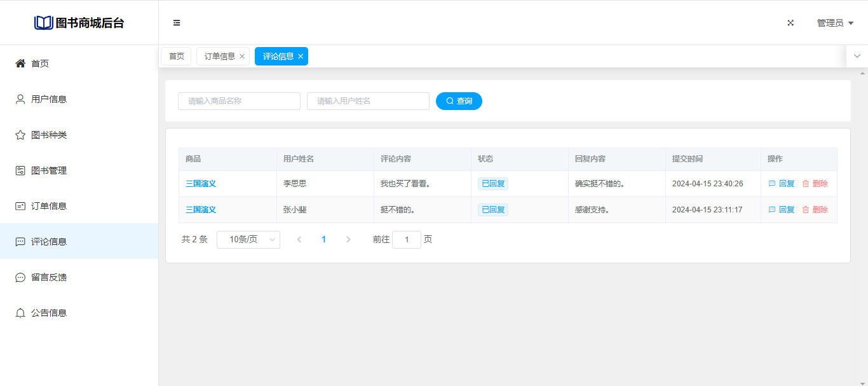868x386 pixels.
Task: Delete the comment by 张小斐
Action: (815, 210)
